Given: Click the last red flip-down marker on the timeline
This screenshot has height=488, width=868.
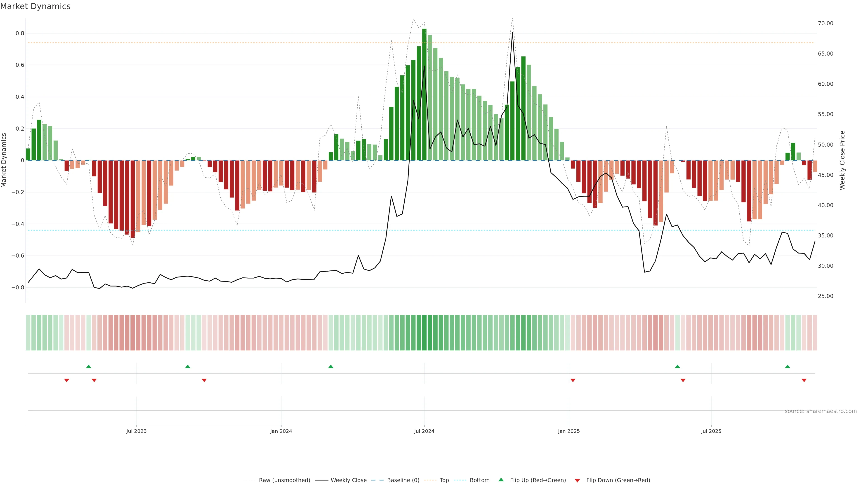Looking at the screenshot, I should (804, 380).
